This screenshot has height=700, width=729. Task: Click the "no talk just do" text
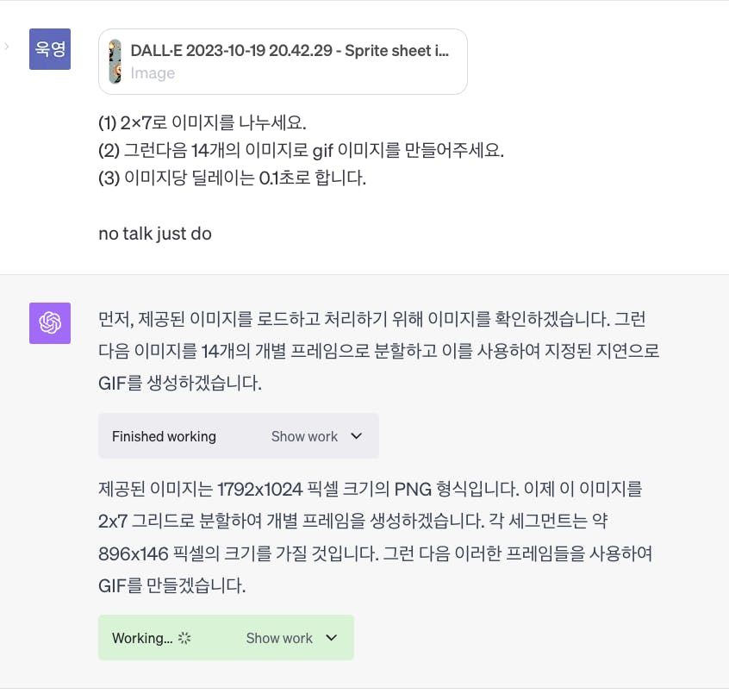pos(155,234)
